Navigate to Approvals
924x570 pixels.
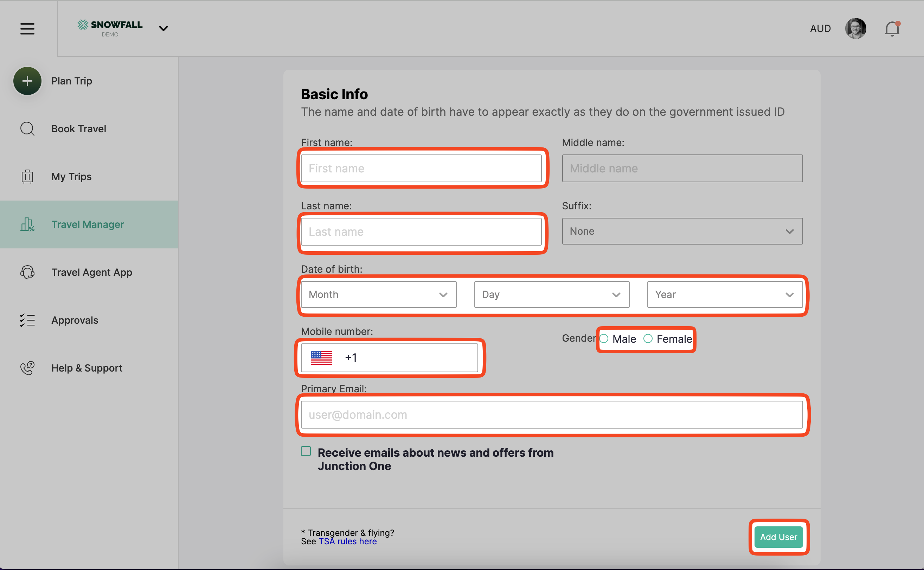tap(75, 320)
